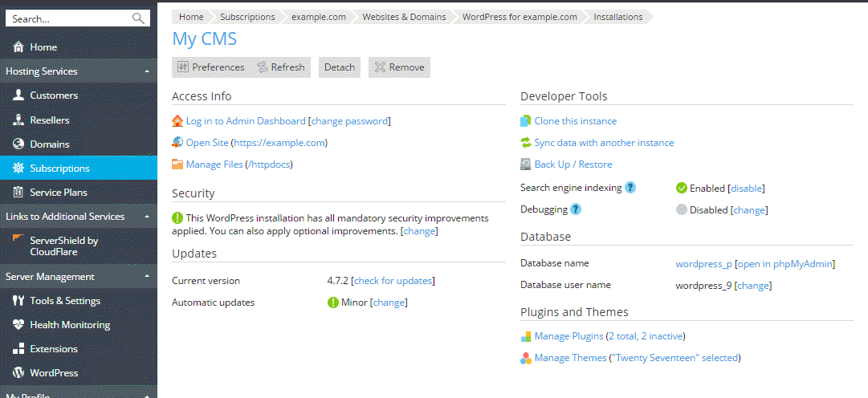Click the search magnifier icon
The image size is (868, 398).
139,18
